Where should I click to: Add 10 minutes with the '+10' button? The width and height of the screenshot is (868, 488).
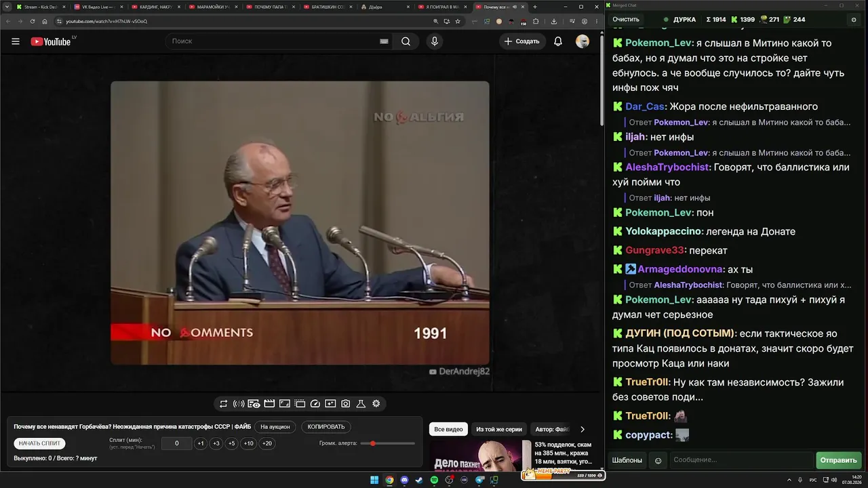click(249, 443)
